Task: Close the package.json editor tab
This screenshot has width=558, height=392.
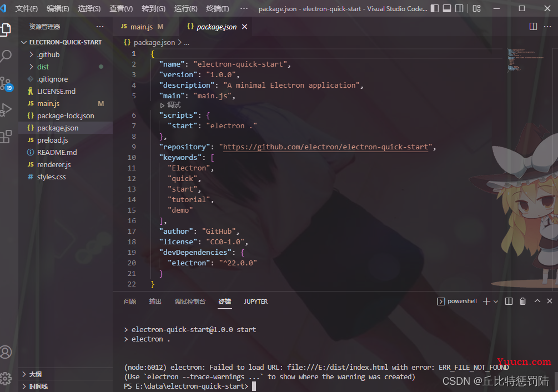Action: pyautogui.click(x=244, y=27)
